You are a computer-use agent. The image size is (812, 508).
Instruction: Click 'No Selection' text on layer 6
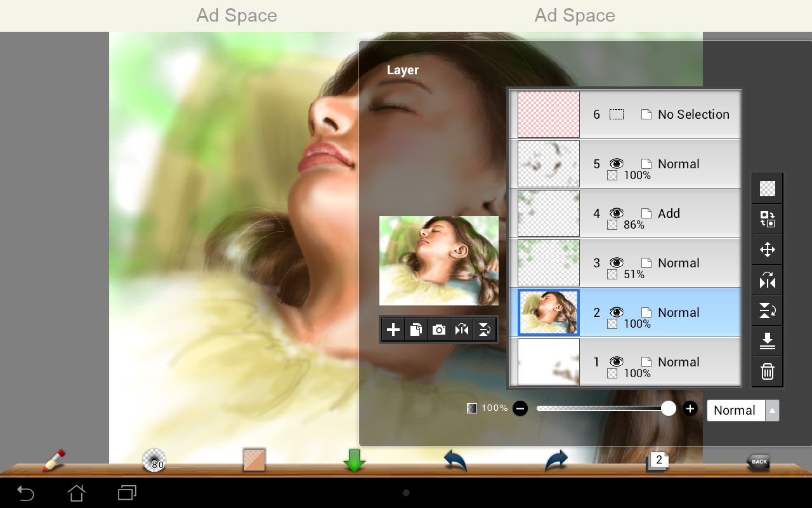coord(693,114)
